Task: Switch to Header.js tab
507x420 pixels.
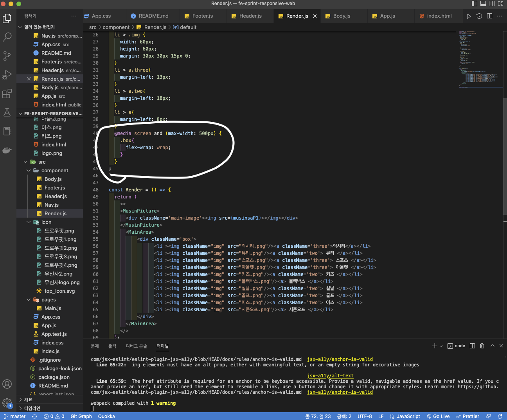Action: (x=250, y=16)
